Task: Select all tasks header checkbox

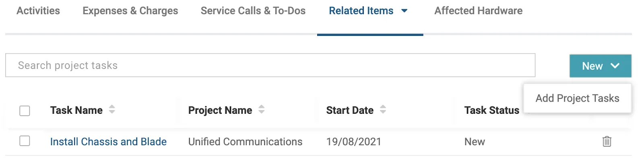Action: [x=25, y=111]
